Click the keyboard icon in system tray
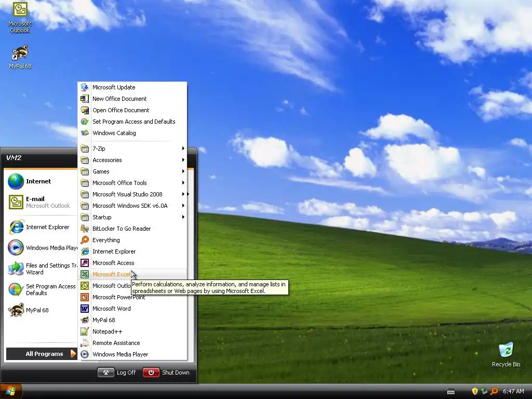The height and width of the screenshot is (399, 532). click(x=451, y=392)
